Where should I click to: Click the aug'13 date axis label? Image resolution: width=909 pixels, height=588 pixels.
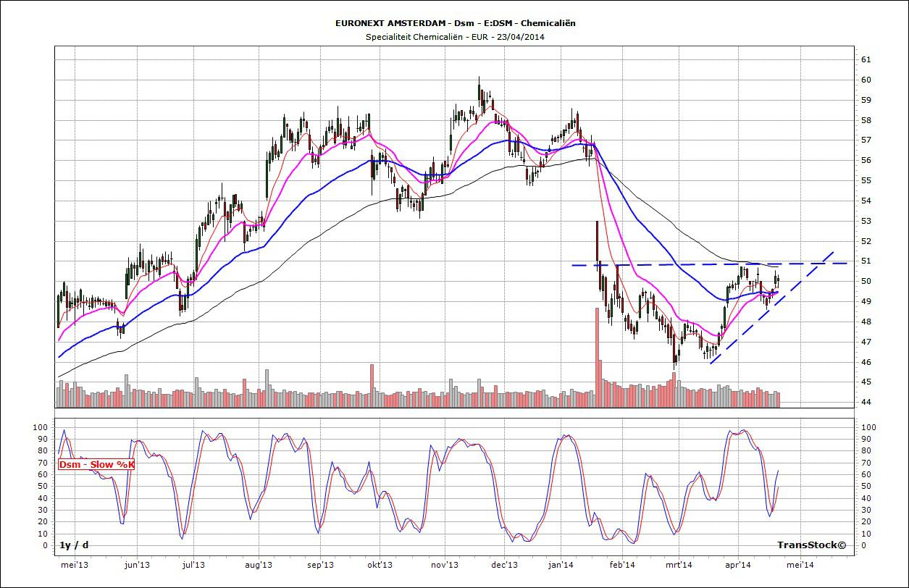click(258, 564)
